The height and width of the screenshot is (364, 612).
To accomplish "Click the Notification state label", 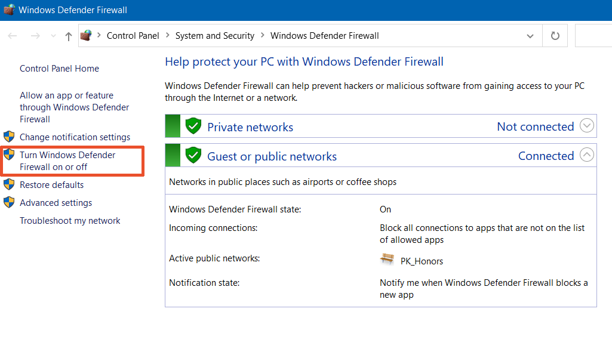I will coord(204,283).
